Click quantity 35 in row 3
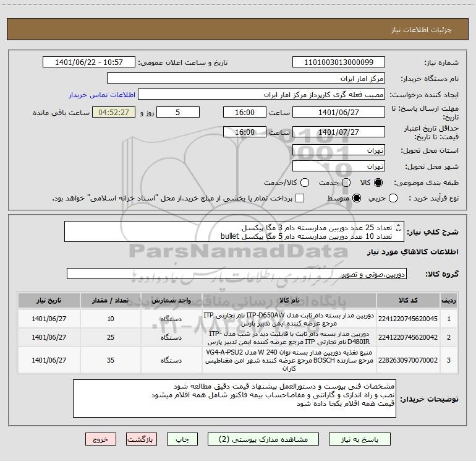This screenshot has width=476, height=461. pyautogui.click(x=111, y=360)
